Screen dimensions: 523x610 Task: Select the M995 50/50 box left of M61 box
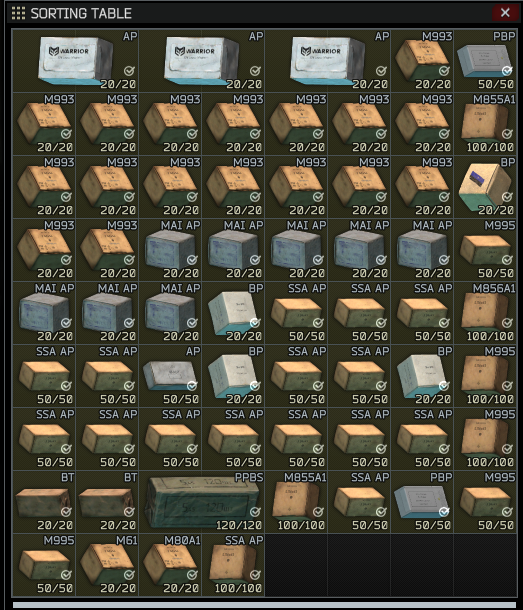(44, 565)
